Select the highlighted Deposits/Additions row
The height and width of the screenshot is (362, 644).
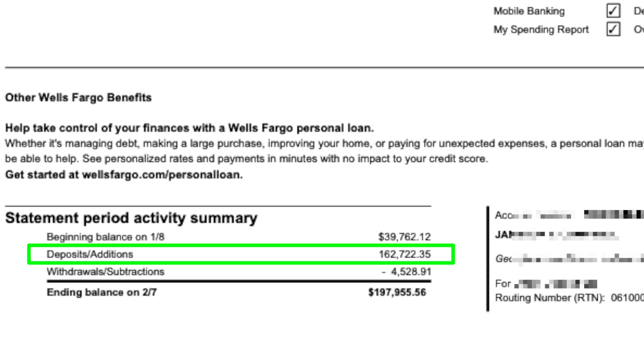pyautogui.click(x=241, y=254)
